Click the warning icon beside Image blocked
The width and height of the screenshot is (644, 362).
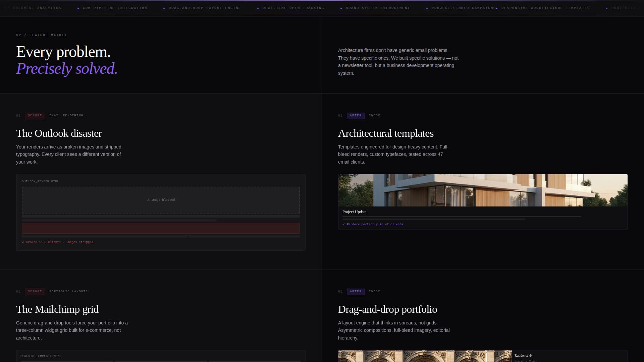click(148, 200)
